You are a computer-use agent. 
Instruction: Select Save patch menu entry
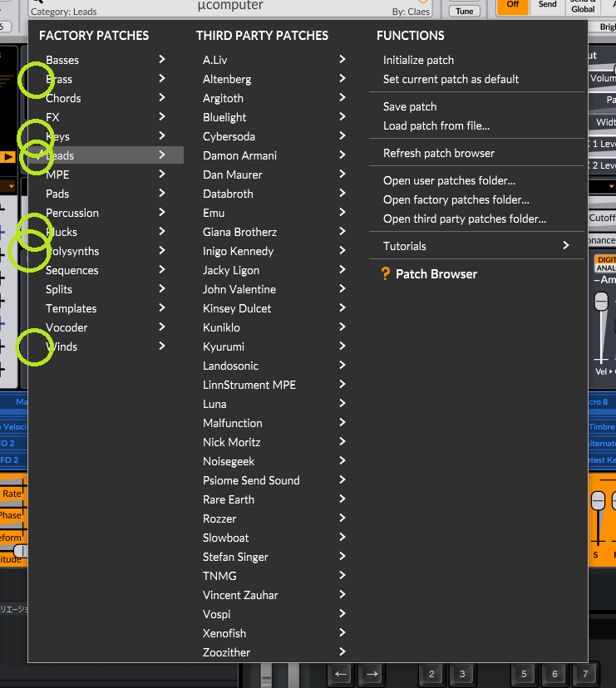pyautogui.click(x=410, y=106)
